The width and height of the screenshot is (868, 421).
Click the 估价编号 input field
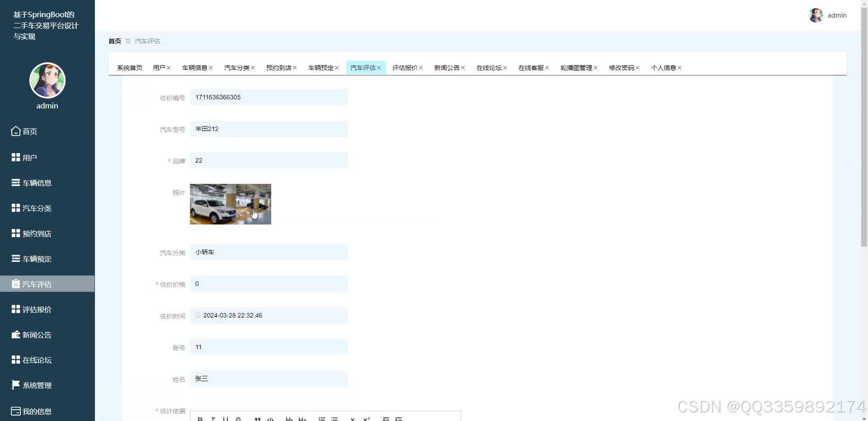(x=269, y=97)
